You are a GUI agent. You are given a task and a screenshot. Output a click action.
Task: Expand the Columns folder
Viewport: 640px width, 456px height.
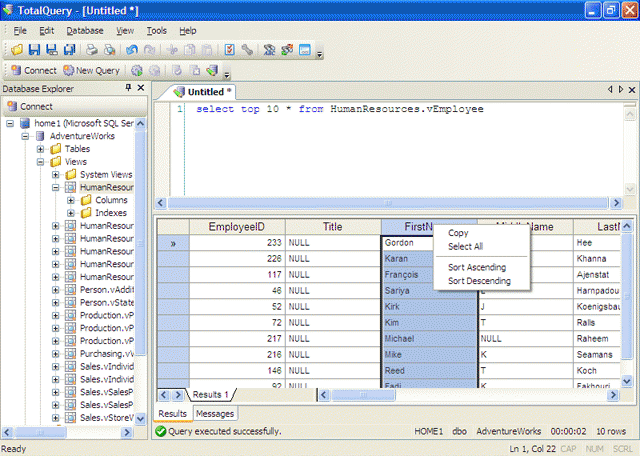(71, 200)
